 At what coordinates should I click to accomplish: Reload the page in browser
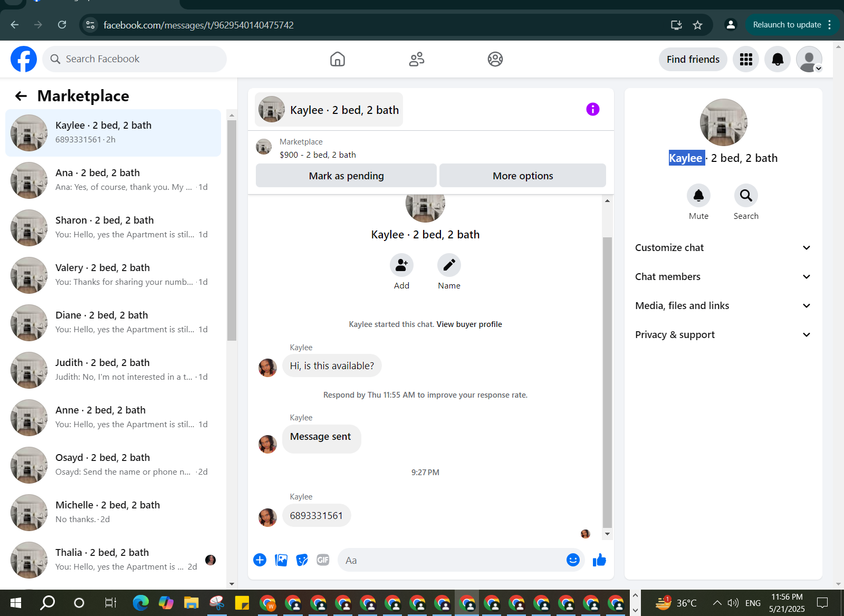[x=62, y=25]
